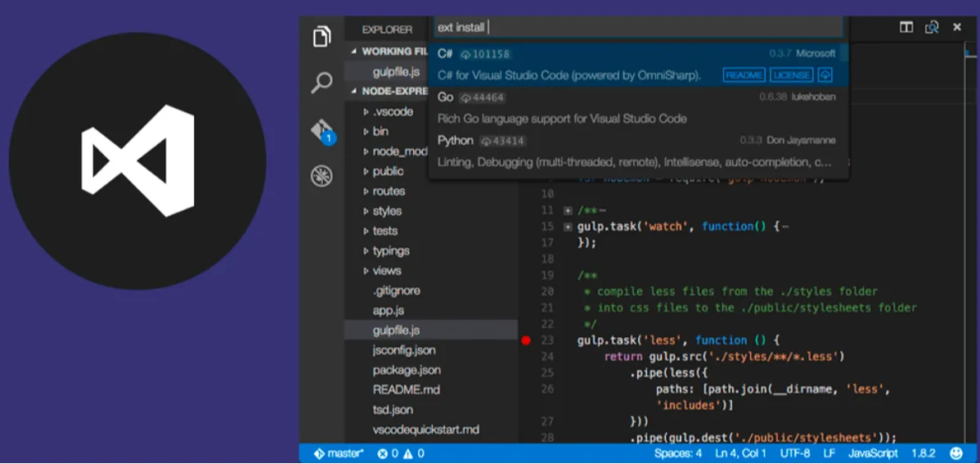
Task: Change indentation via Spaces: 4
Action: click(678, 453)
